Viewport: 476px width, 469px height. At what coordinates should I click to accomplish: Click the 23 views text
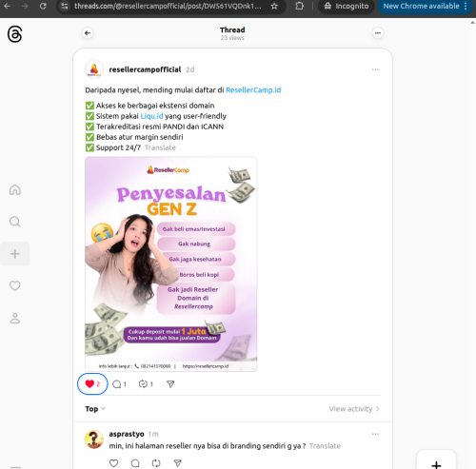pos(232,38)
